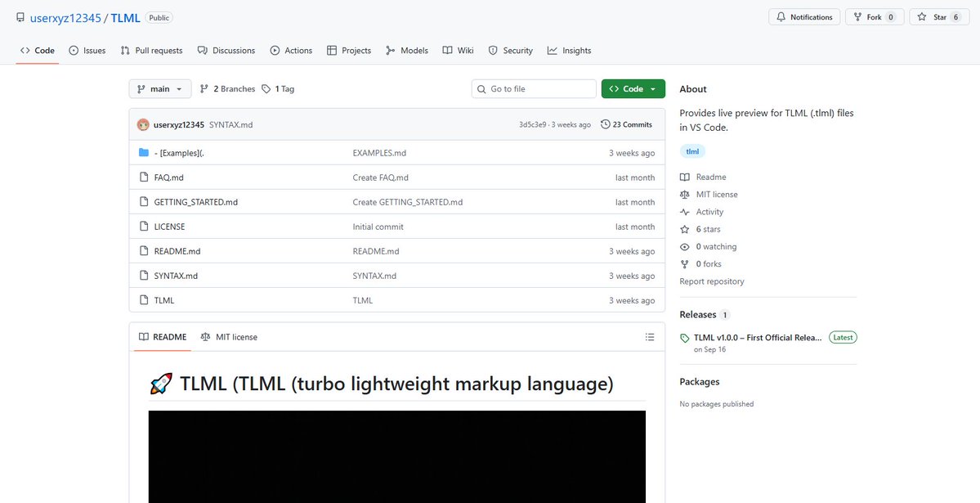Screen dimensions: 980x503
Task: Click the tag icon beside TLML v1.0.0
Action: coord(685,338)
